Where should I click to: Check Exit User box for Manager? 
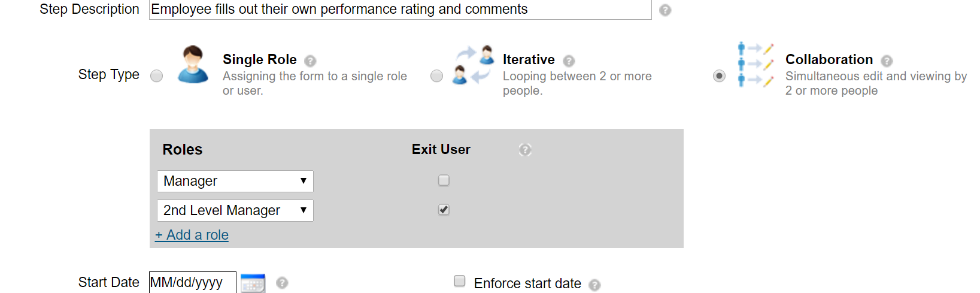pos(444,180)
